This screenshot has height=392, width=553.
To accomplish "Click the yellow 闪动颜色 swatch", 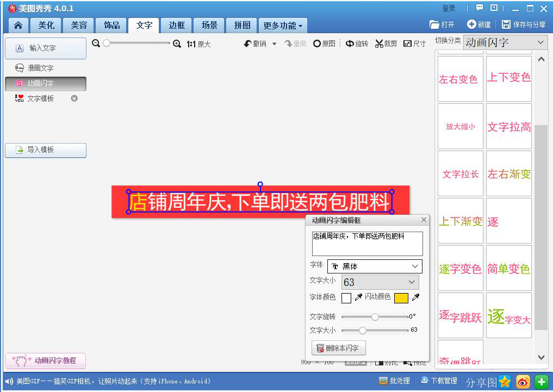I will tap(401, 298).
